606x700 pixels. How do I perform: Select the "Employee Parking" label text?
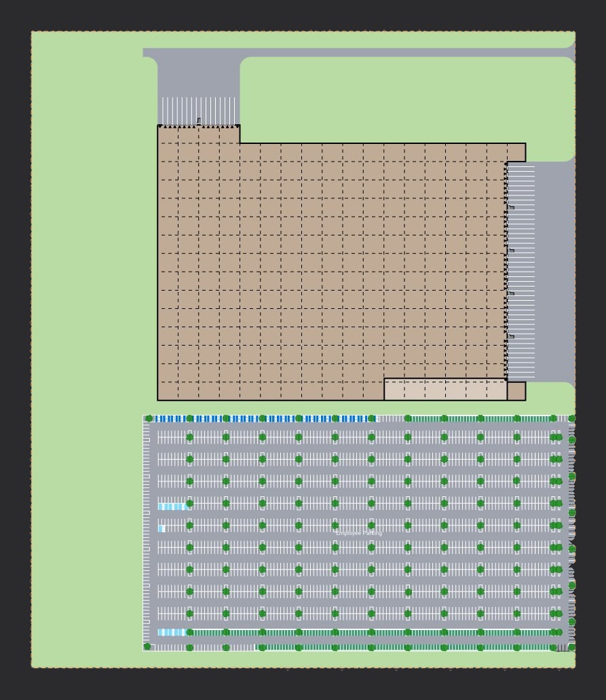359,533
